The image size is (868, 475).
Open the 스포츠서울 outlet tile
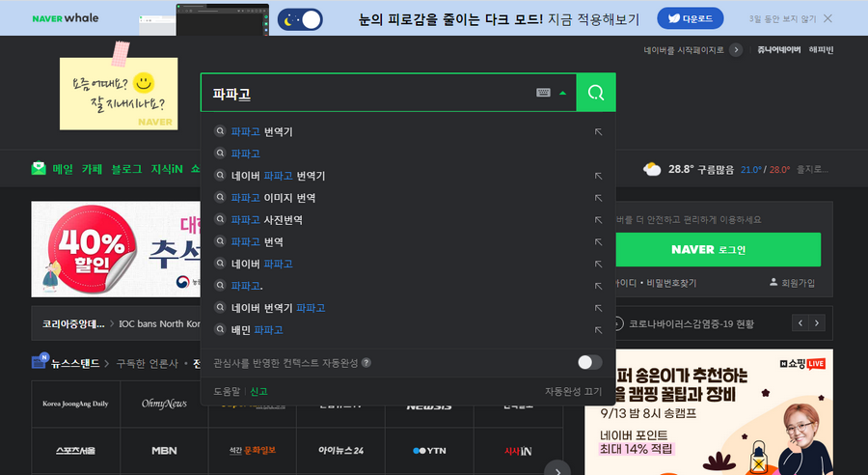75,451
